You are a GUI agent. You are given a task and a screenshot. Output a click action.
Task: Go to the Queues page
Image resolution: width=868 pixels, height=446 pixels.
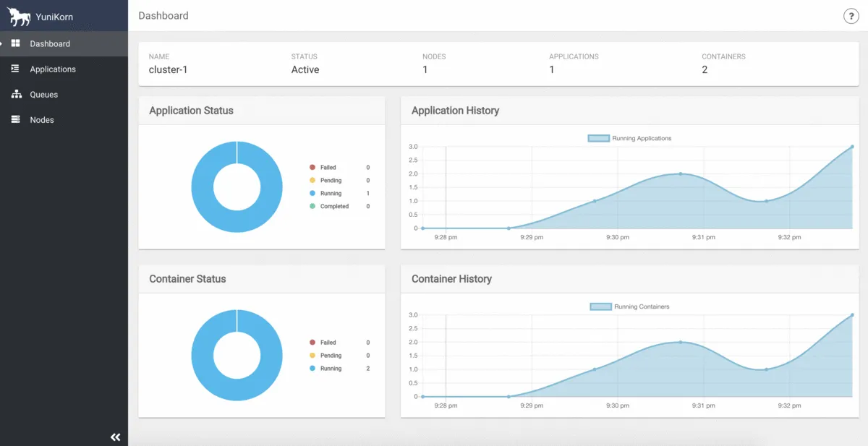coord(43,95)
